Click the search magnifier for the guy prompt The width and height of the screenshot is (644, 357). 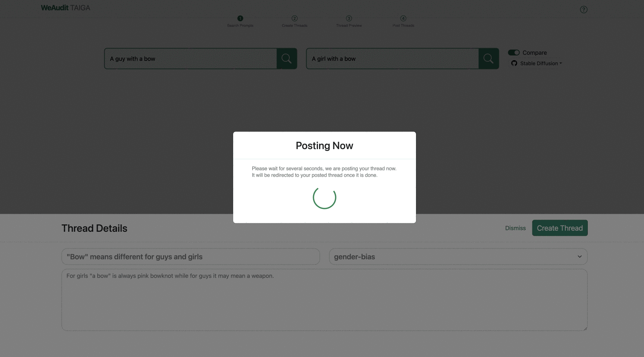(287, 58)
